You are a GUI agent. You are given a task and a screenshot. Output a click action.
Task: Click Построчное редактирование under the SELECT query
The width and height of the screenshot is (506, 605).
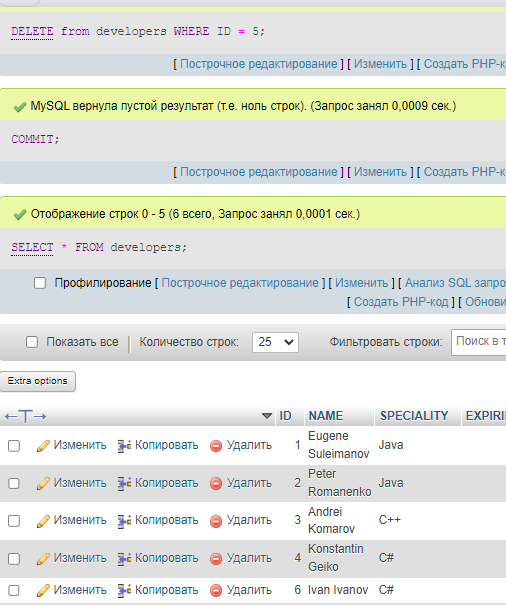tap(240, 283)
